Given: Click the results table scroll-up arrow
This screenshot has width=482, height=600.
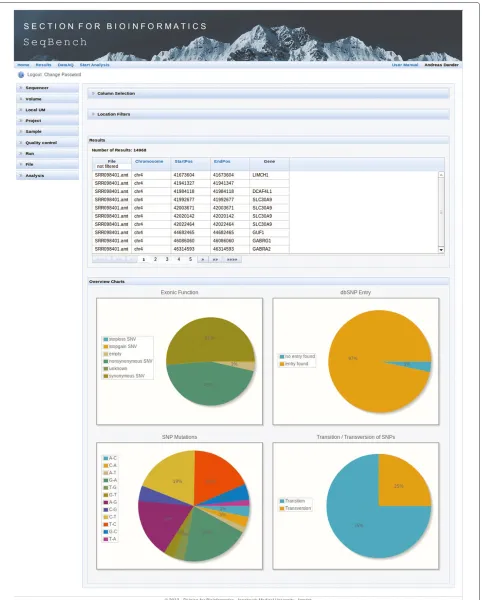Looking at the screenshot, I should point(441,174).
